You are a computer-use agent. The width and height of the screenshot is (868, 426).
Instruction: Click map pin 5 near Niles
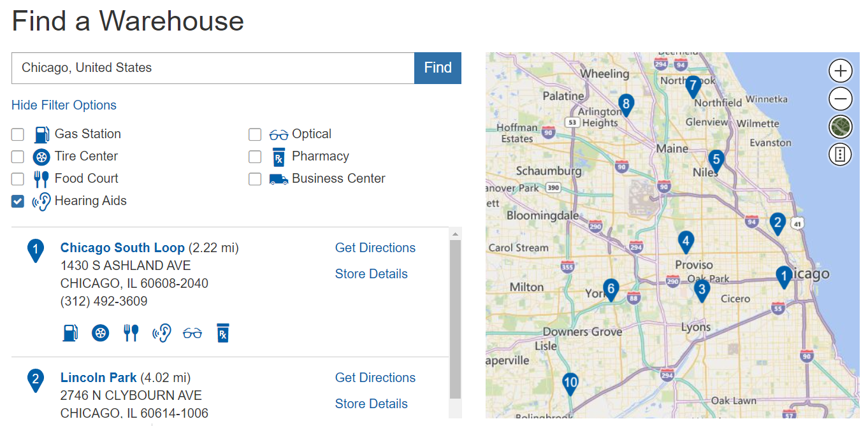coord(716,160)
